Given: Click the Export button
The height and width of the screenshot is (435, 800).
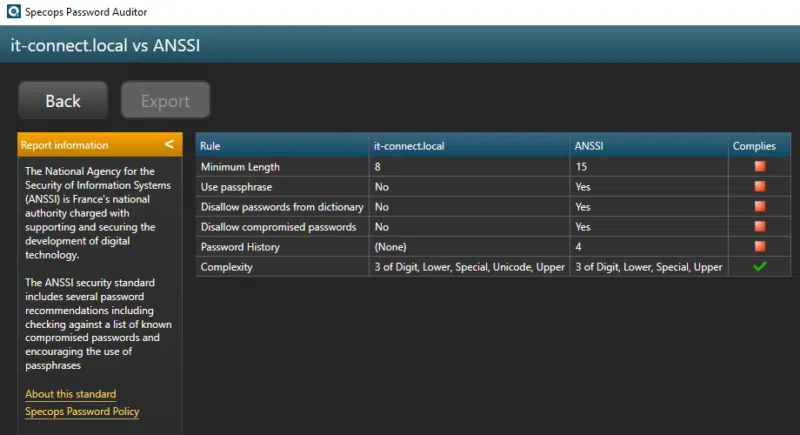Looking at the screenshot, I should point(165,100).
